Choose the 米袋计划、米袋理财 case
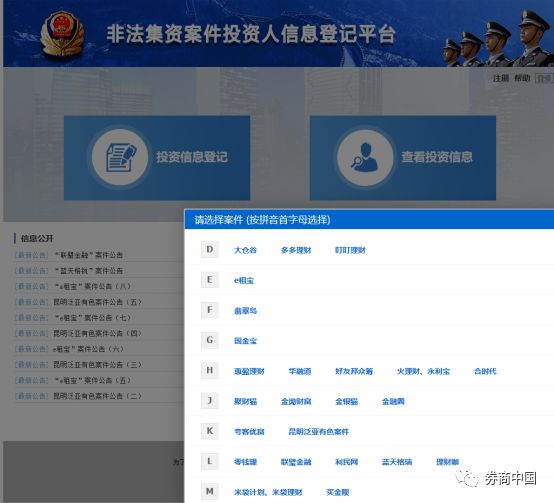The width and height of the screenshot is (554, 503). (268, 492)
